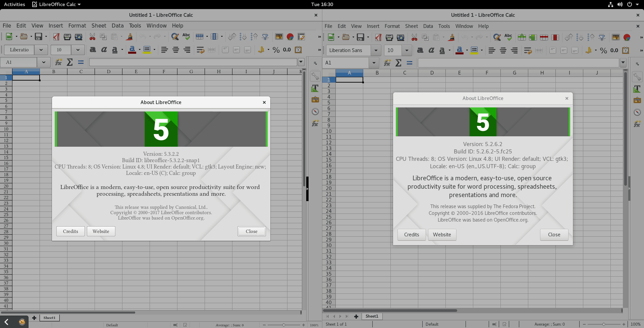
Task: Click zoom slider in left window status bar
Action: [x=284, y=325]
